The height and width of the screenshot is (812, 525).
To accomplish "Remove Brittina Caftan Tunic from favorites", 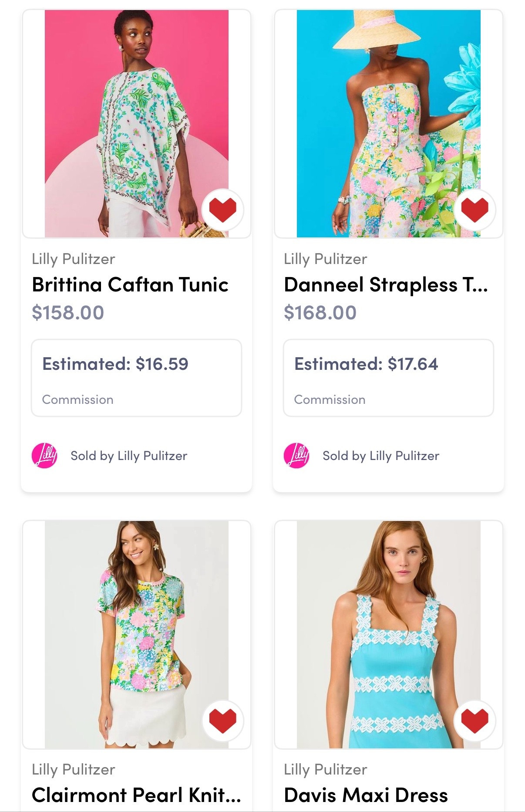I will click(222, 210).
